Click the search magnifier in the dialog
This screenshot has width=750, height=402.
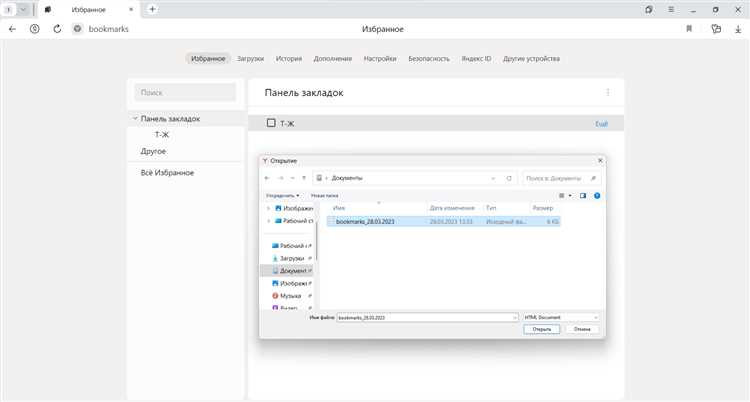click(x=593, y=178)
